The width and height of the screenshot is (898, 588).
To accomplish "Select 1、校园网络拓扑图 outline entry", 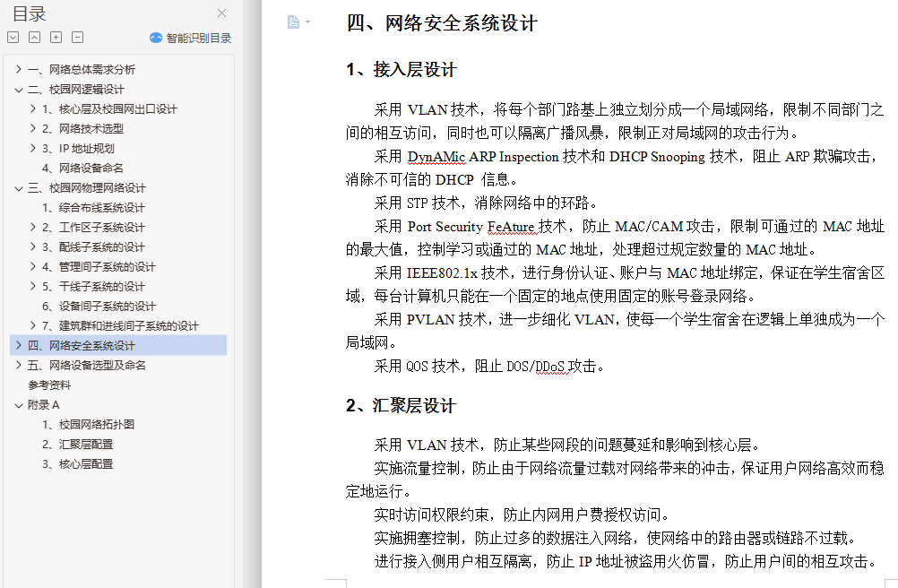I will [x=88, y=424].
